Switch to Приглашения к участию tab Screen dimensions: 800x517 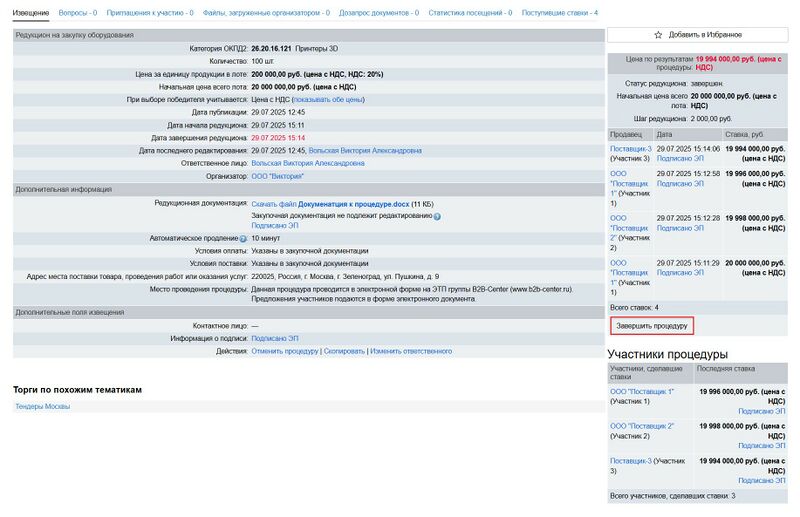[150, 13]
